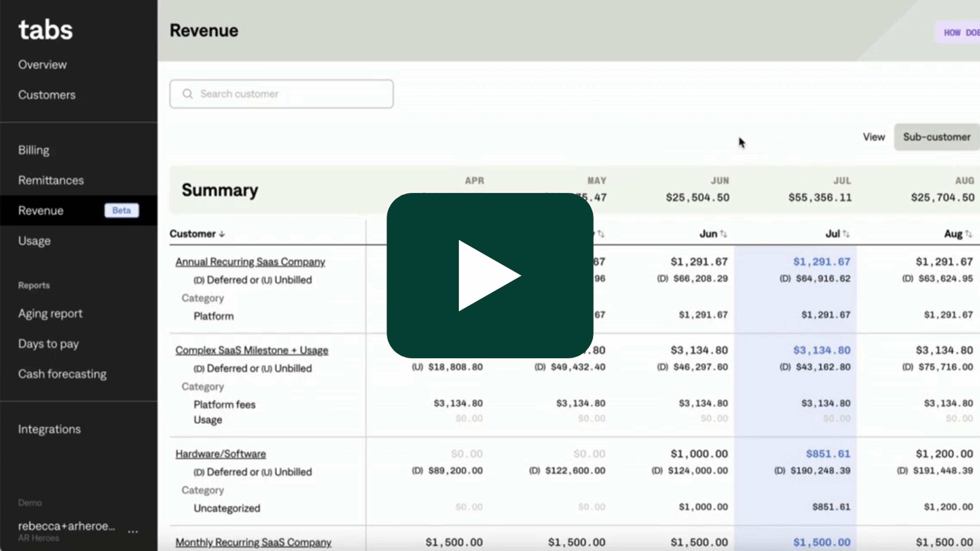Click Hardware/Software Aug value $1,200.00
980x551 pixels.
click(x=944, y=454)
